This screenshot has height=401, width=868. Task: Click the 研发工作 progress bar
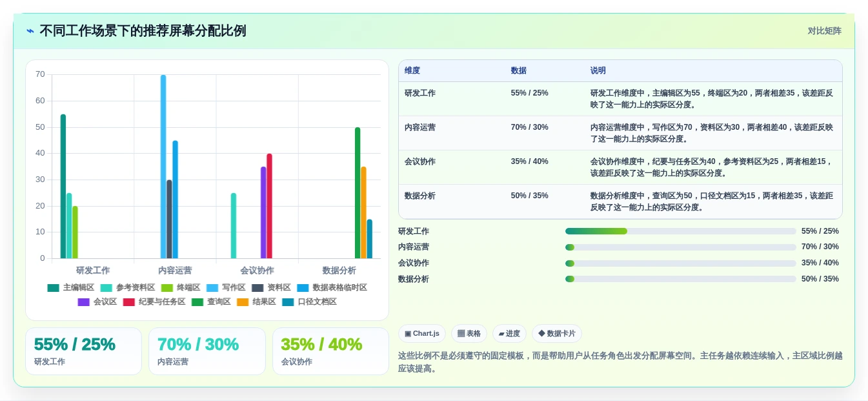[x=681, y=231]
